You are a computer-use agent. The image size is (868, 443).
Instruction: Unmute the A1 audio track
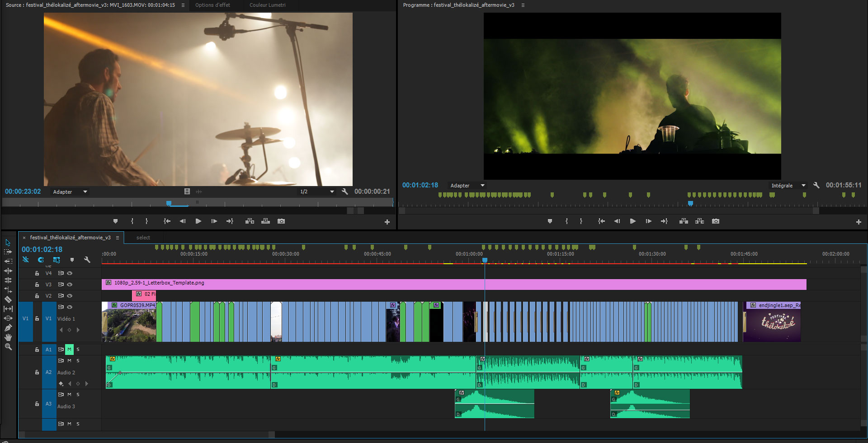(69, 350)
